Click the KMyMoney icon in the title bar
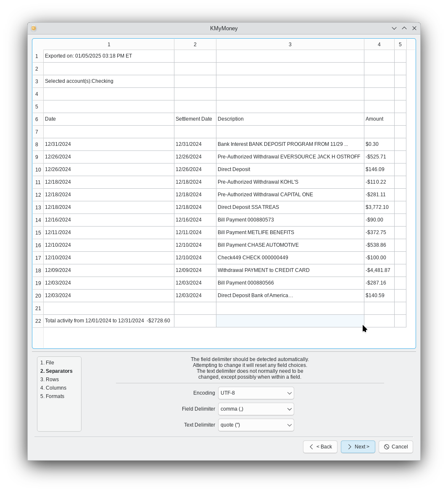 (x=34, y=28)
